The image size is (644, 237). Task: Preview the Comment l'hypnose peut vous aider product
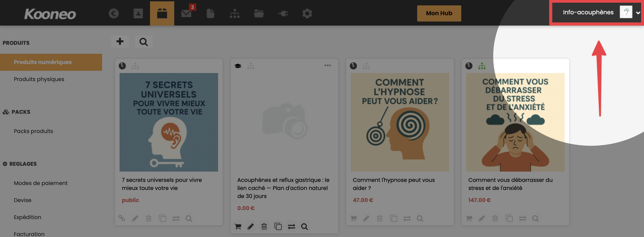420,218
